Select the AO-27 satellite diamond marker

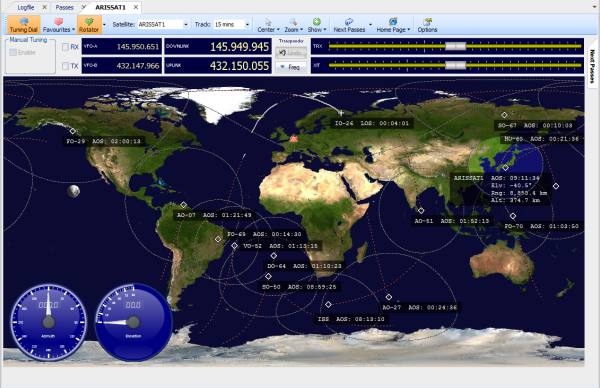click(x=389, y=297)
